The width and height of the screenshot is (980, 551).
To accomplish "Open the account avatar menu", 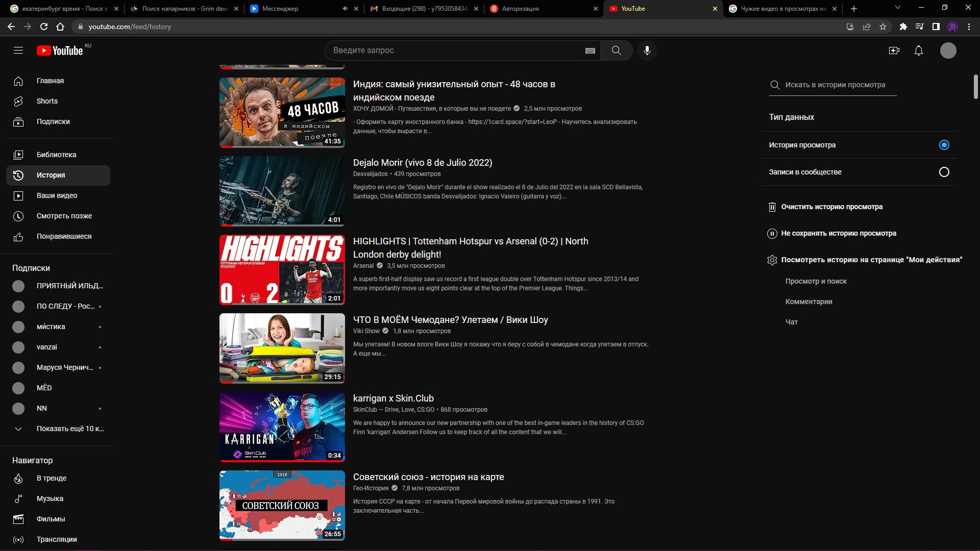I will pos(948,51).
